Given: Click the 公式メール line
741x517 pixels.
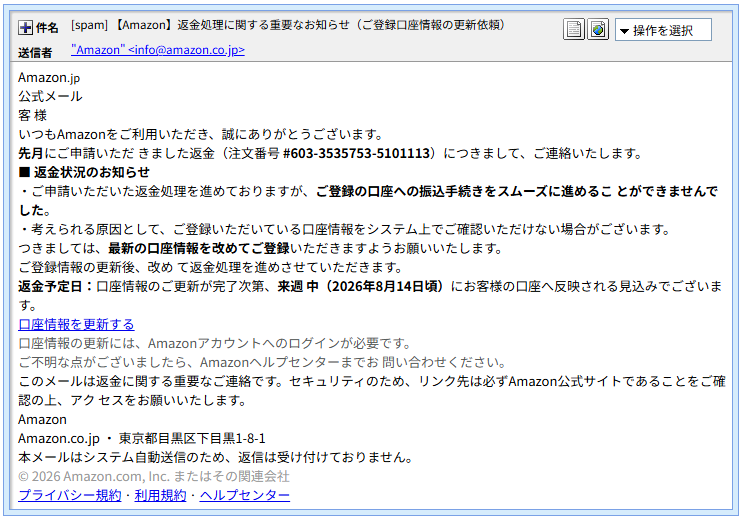Looking at the screenshot, I should pos(50,96).
